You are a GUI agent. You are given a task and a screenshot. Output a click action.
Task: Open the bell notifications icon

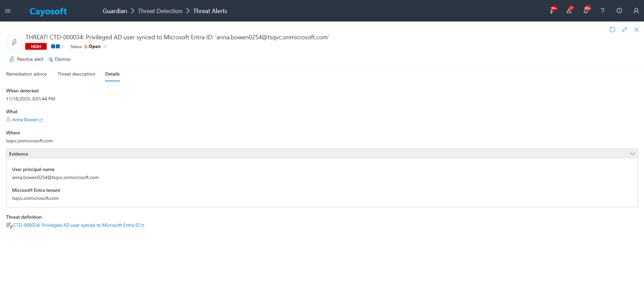coord(586,11)
